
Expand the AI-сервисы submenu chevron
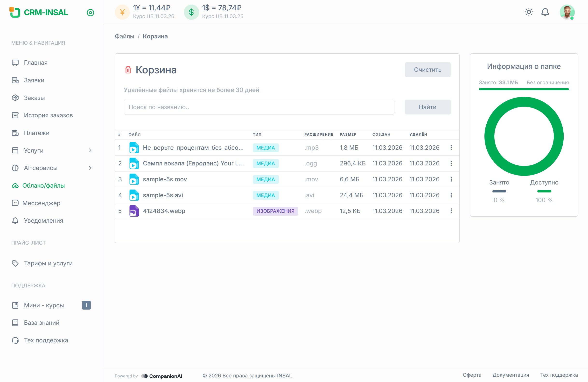90,168
